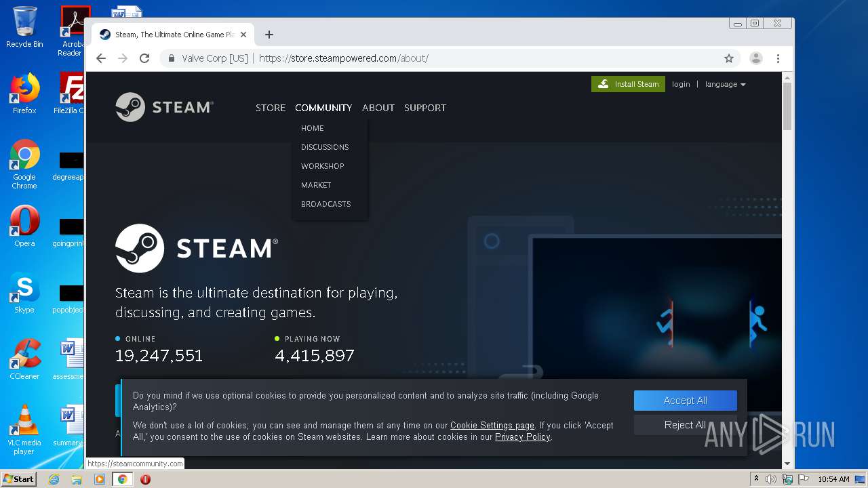Open the taskbar file explorer folder
868x488 pixels.
click(x=77, y=479)
